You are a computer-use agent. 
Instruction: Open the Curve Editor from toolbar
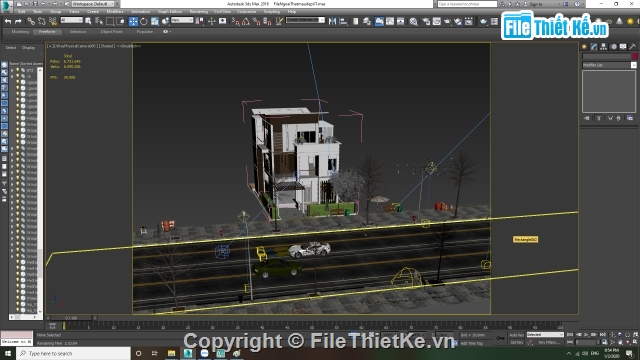coord(390,21)
